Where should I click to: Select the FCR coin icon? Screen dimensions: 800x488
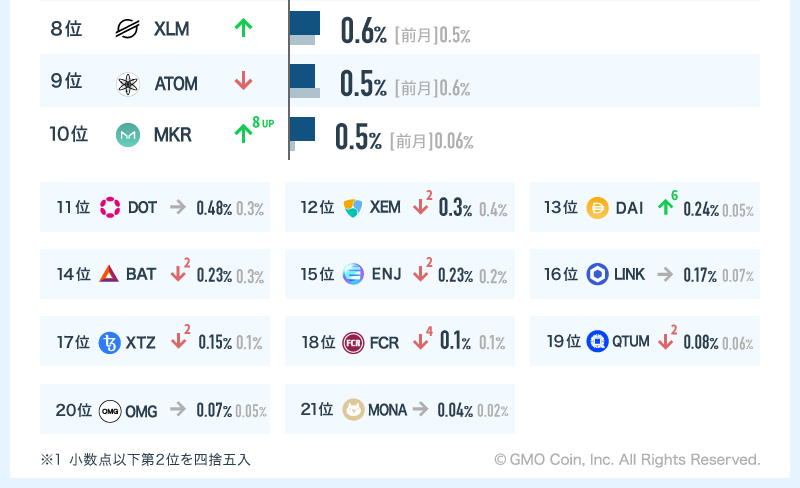(353, 342)
